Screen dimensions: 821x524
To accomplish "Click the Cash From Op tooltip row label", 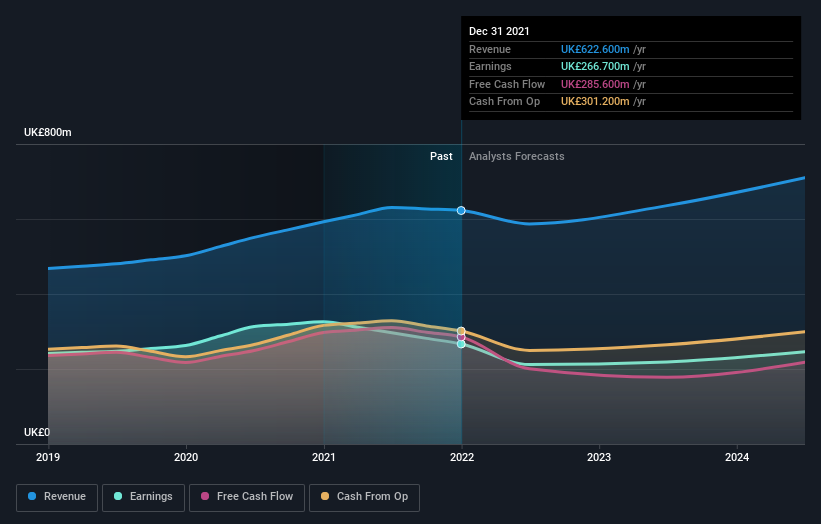I will 504,102.
